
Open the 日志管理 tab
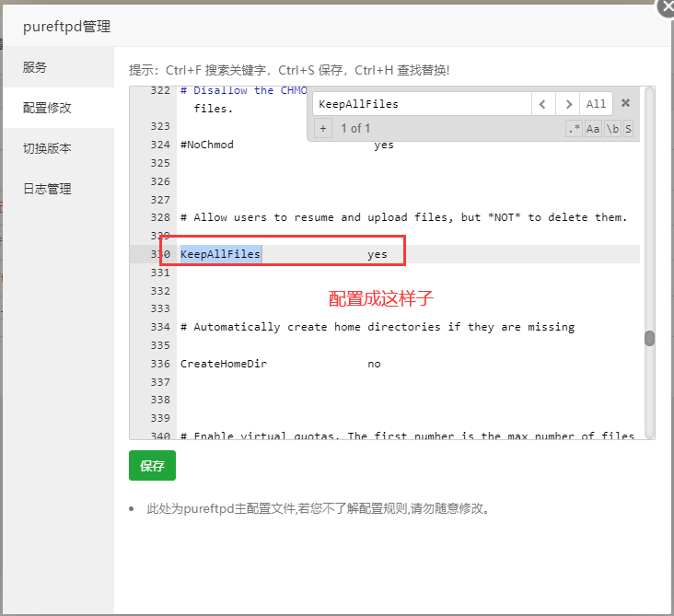pos(59,189)
